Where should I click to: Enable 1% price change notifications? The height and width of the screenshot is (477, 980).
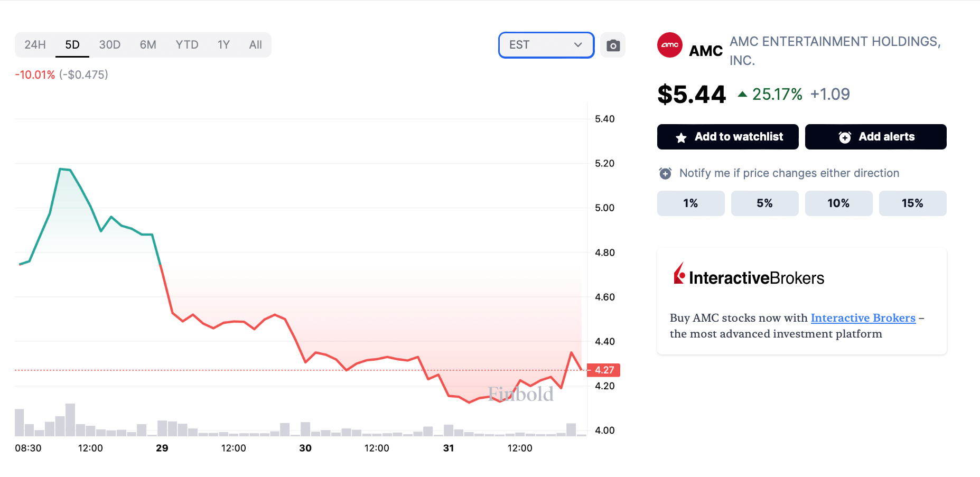pyautogui.click(x=690, y=203)
